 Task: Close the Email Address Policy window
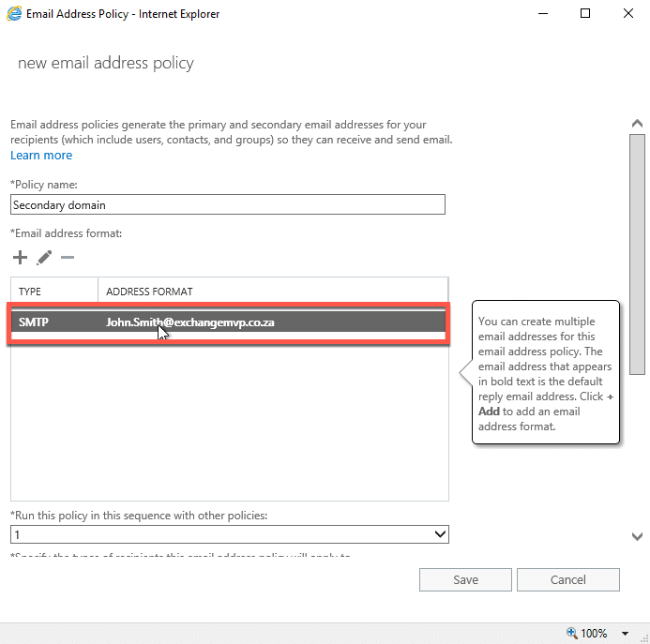coord(628,14)
